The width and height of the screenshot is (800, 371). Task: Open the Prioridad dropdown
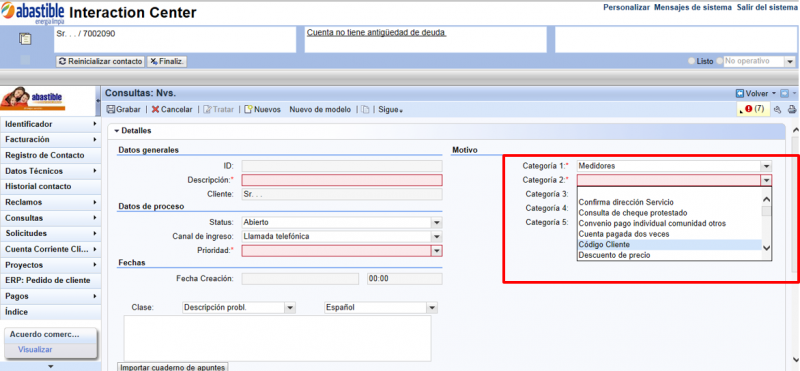(x=437, y=251)
